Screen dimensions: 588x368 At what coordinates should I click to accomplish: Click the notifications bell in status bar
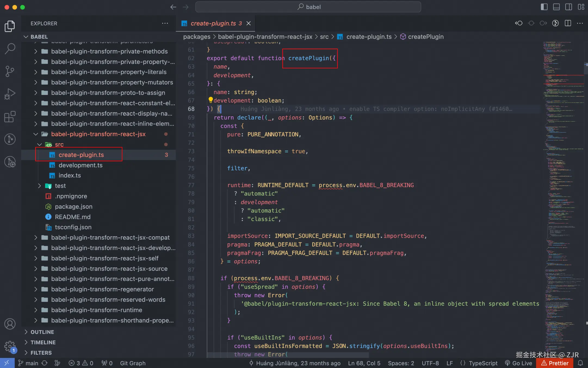point(580,363)
